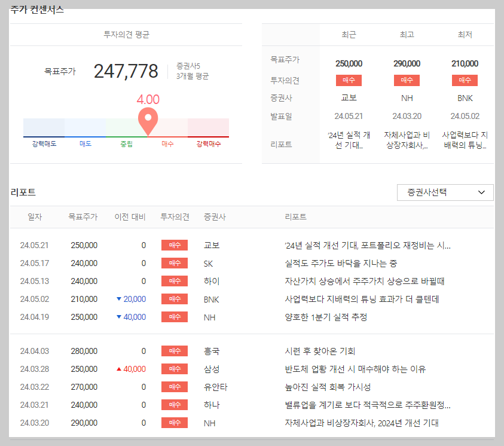
Task: Click the average target price 247,778
Action: 126,71
